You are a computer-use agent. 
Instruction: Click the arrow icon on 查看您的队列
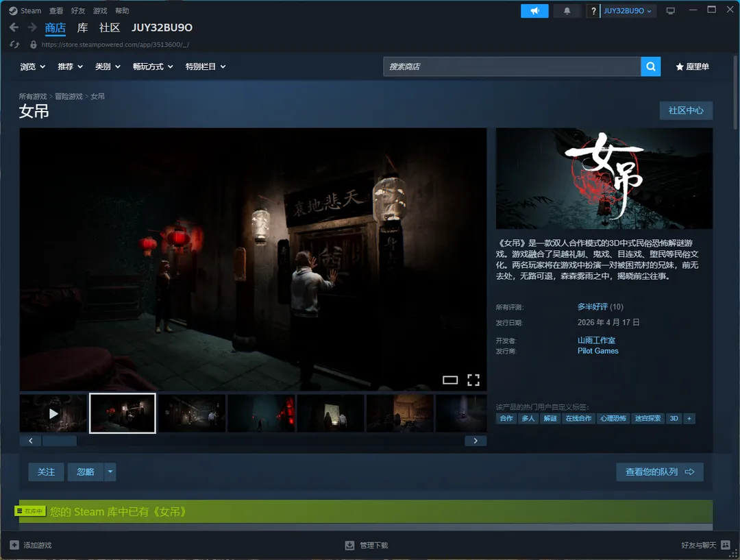689,472
